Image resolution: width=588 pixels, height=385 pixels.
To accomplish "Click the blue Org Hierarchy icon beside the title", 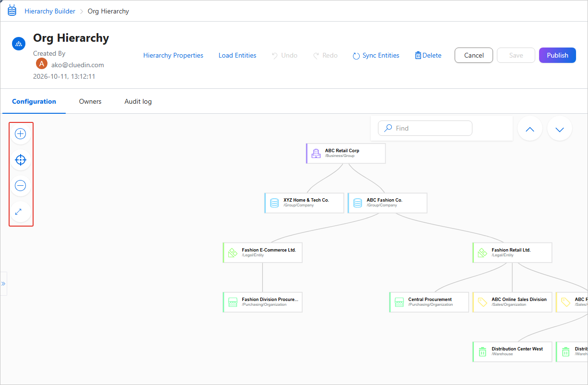I will 19,43.
